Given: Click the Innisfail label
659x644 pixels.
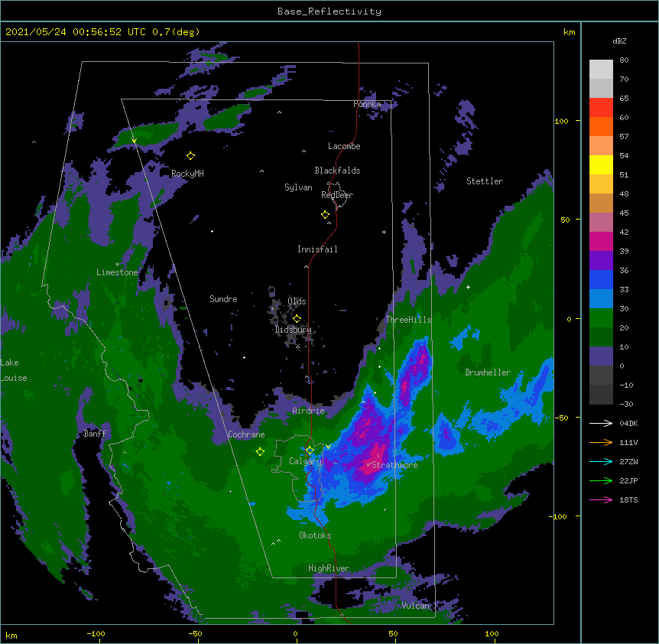Looking at the screenshot, I should 317,249.
